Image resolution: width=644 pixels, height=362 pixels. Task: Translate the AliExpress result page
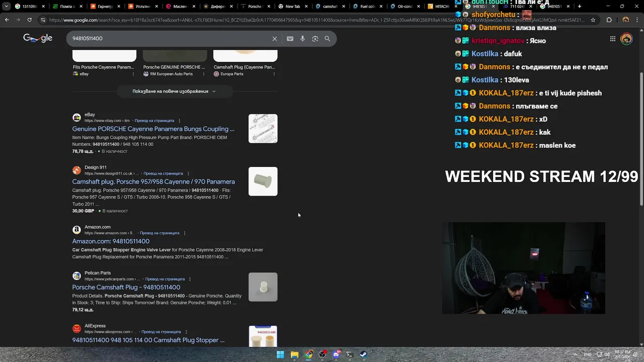(161, 332)
